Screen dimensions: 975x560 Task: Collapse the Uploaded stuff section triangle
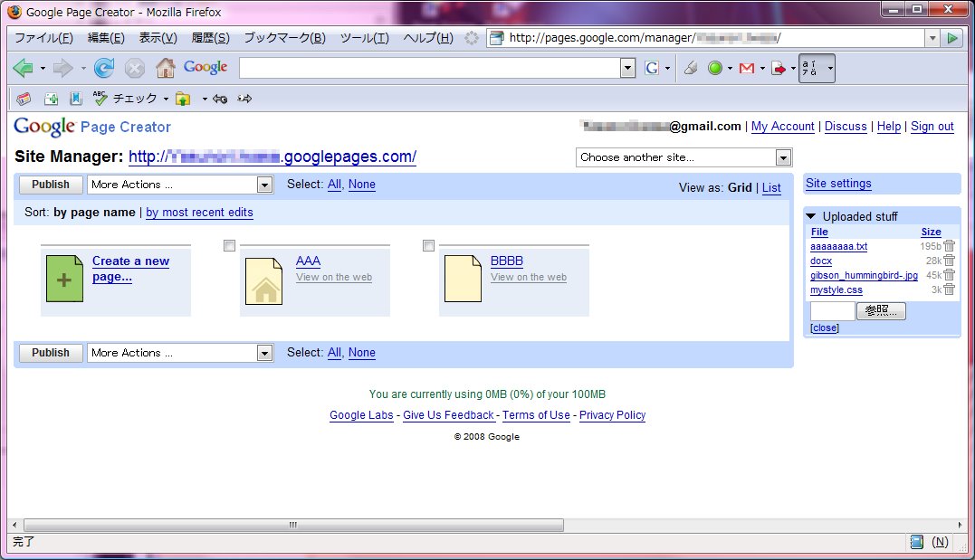point(811,216)
